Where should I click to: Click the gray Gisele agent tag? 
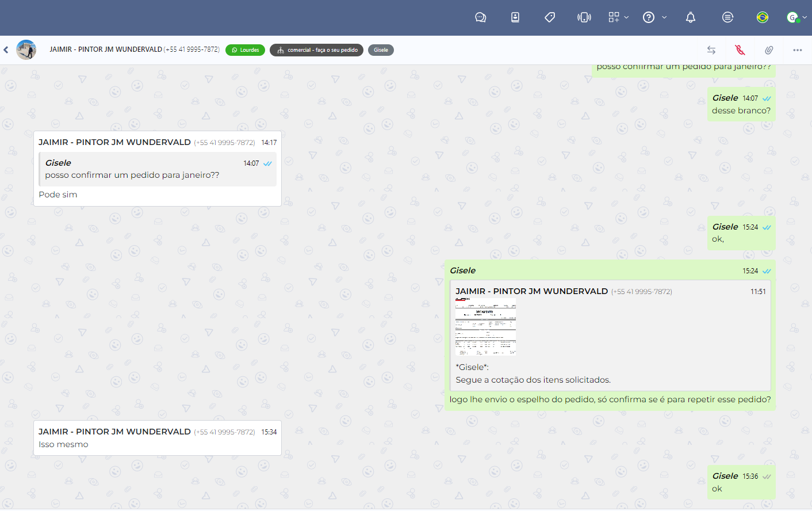pos(381,50)
